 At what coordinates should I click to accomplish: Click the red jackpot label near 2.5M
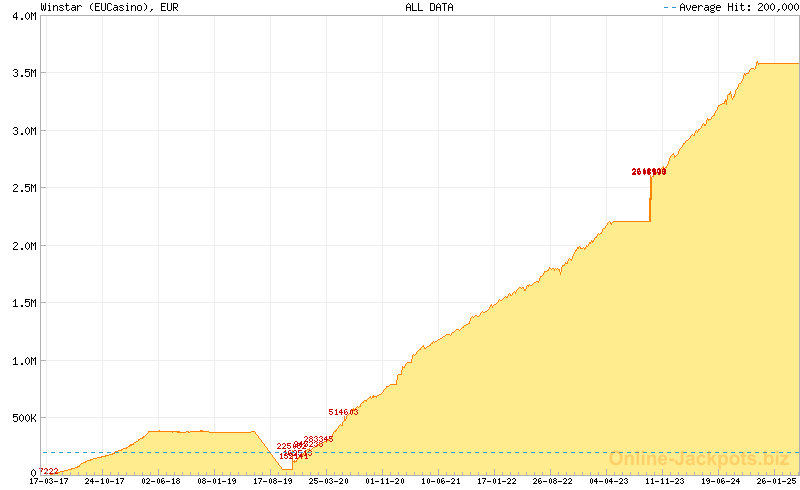coord(648,172)
